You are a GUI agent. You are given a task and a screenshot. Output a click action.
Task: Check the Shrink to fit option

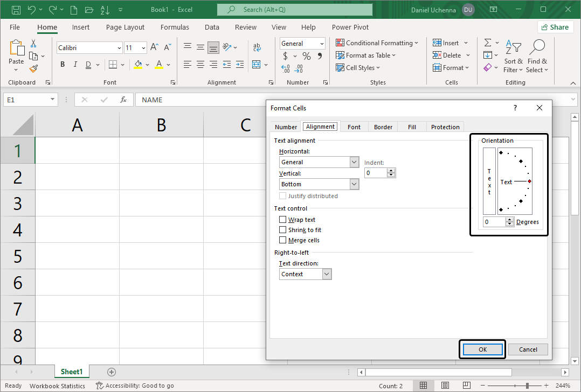point(283,230)
